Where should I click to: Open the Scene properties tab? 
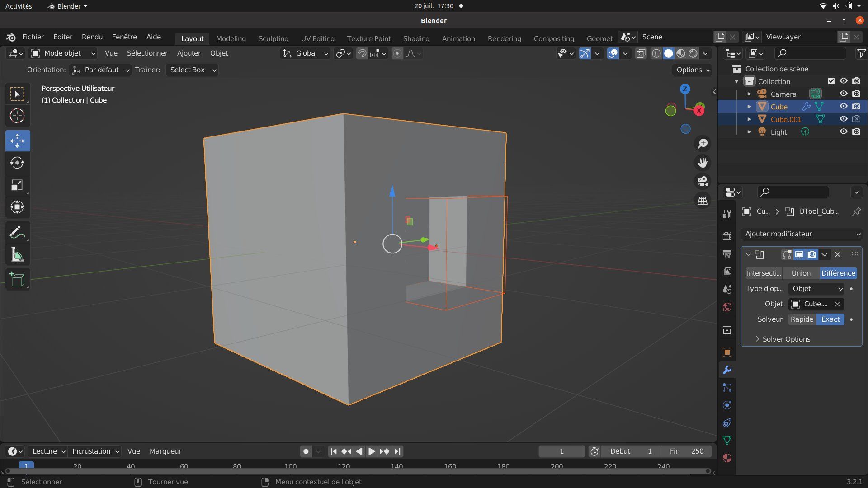click(727, 289)
